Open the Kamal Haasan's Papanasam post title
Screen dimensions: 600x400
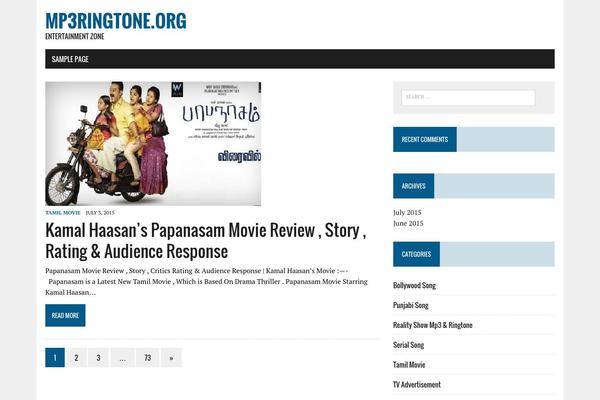pyautogui.click(x=206, y=241)
